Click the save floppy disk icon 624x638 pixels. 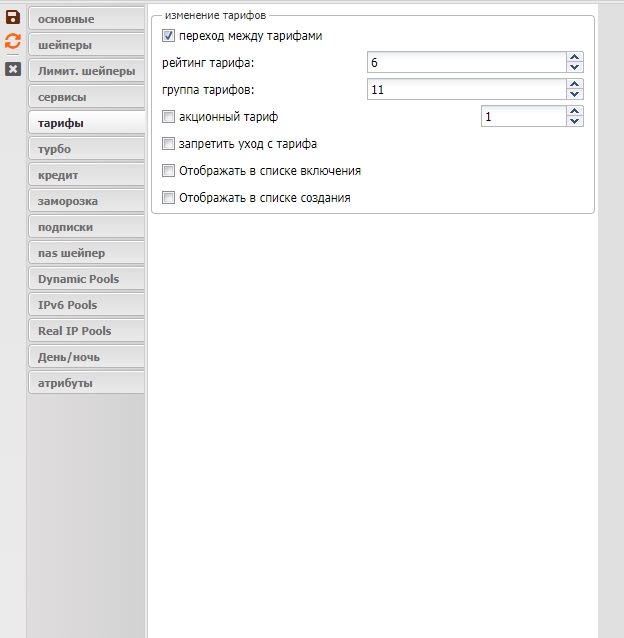point(13,17)
